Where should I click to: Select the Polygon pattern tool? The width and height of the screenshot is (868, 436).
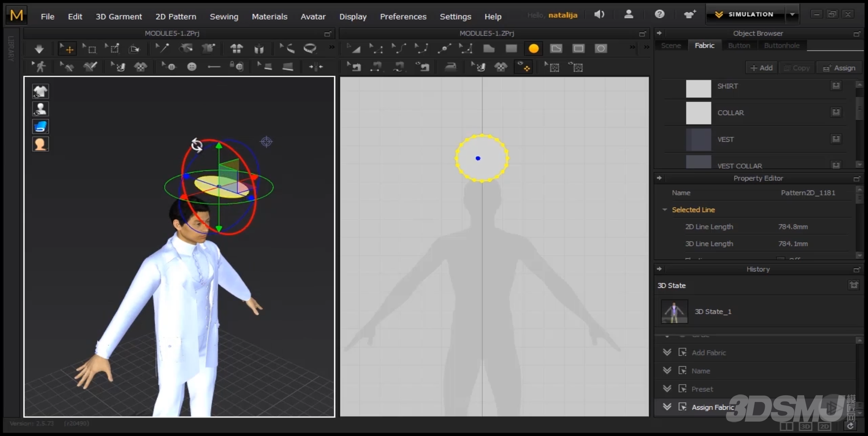pyautogui.click(x=489, y=48)
